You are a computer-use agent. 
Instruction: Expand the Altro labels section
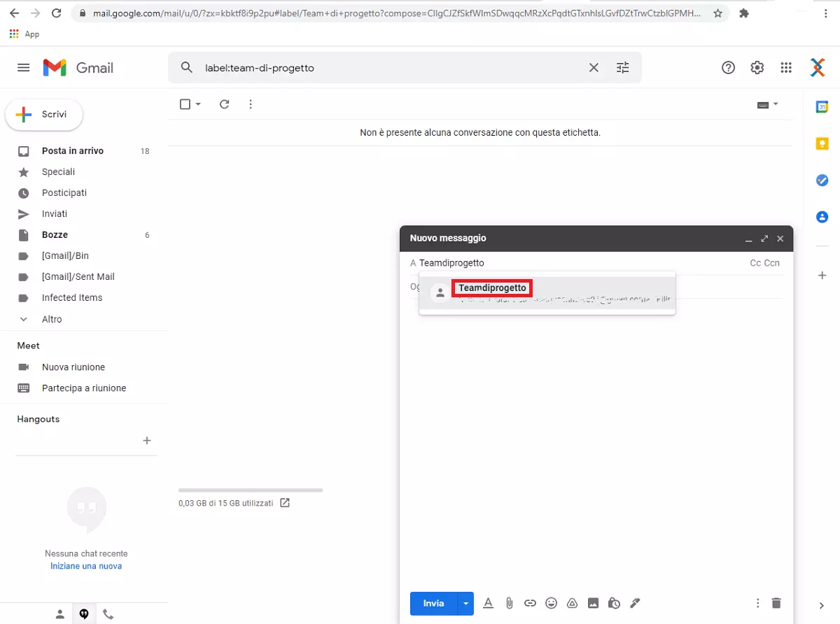coord(52,319)
